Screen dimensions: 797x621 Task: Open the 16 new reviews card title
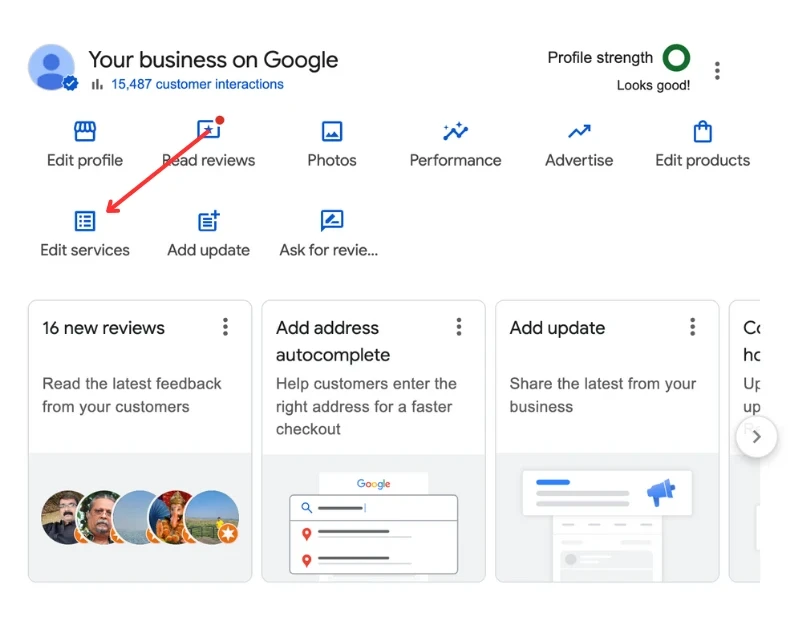(x=104, y=328)
